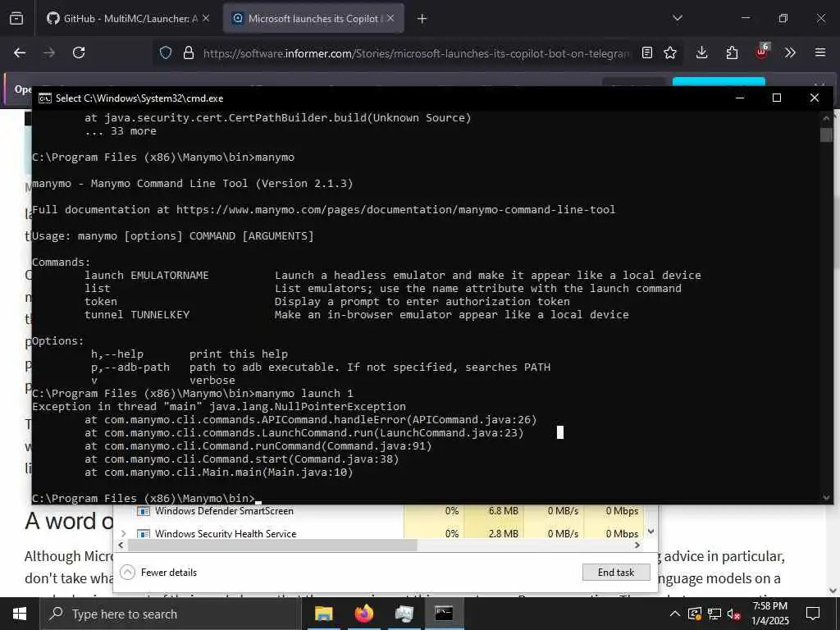Expand the list all tabs dropdown

pos(677,19)
